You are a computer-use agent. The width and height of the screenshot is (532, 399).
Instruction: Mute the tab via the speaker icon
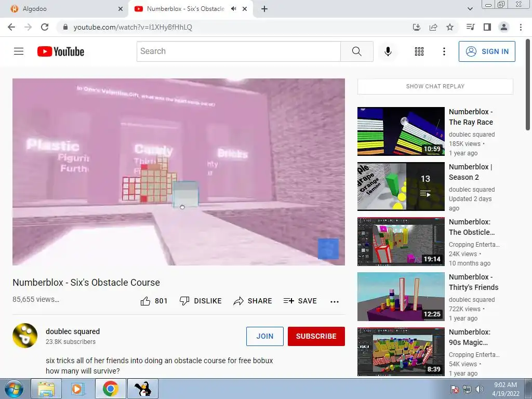click(x=233, y=9)
